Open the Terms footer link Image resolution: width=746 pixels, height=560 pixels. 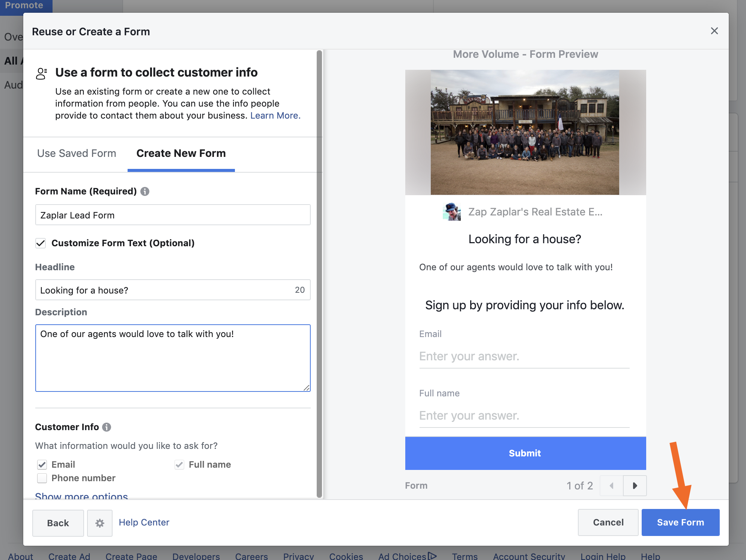click(x=465, y=556)
